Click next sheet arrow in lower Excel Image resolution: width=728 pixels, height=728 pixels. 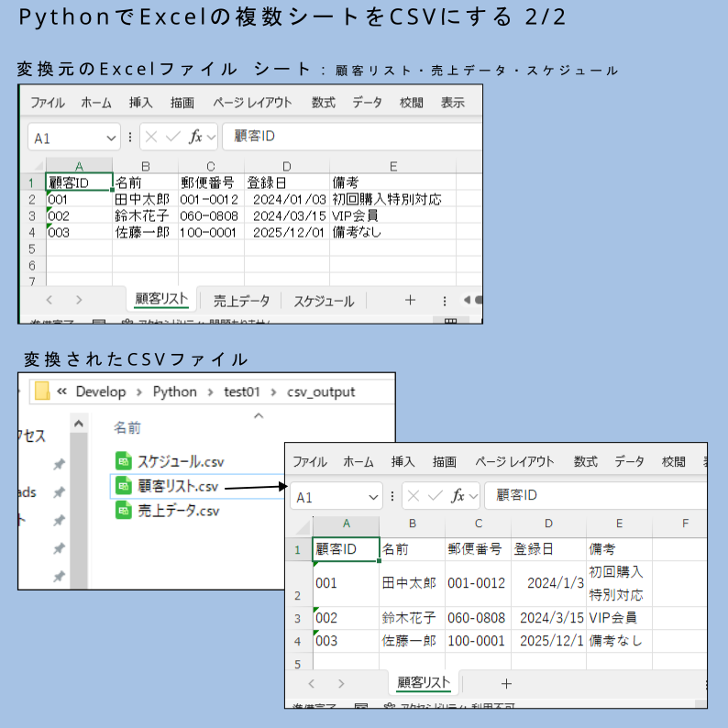coord(341,684)
